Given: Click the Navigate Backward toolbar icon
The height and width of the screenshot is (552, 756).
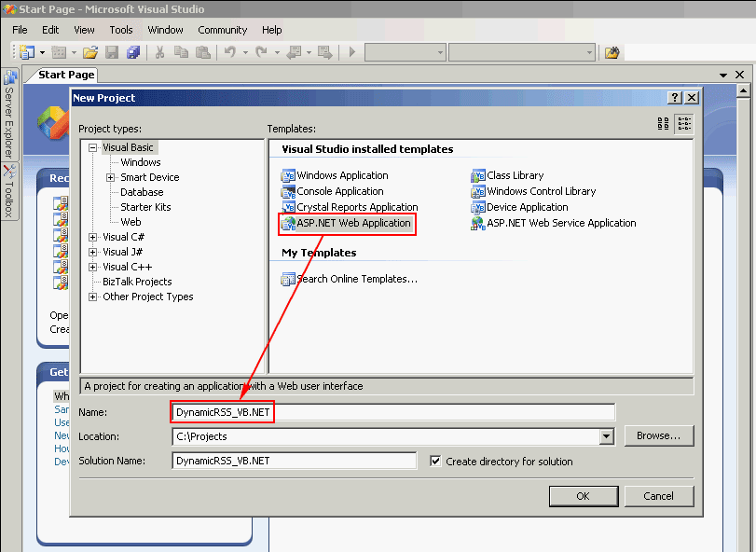Looking at the screenshot, I should (x=294, y=52).
